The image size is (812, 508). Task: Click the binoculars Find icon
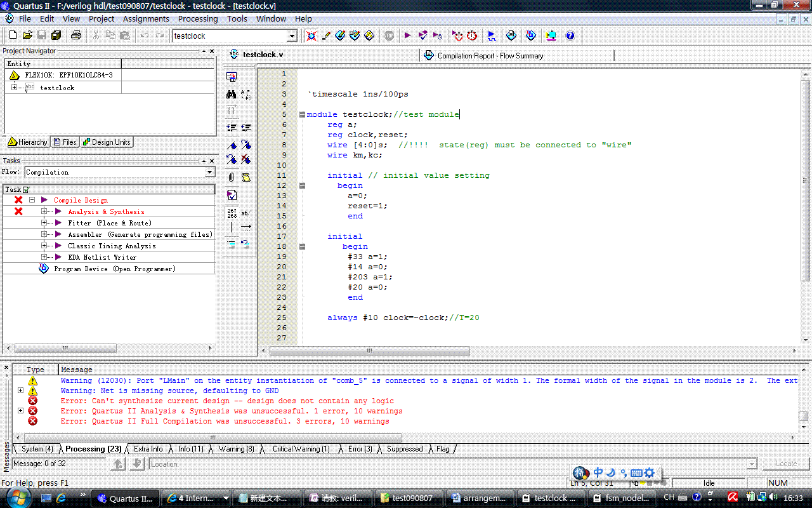coord(232,95)
